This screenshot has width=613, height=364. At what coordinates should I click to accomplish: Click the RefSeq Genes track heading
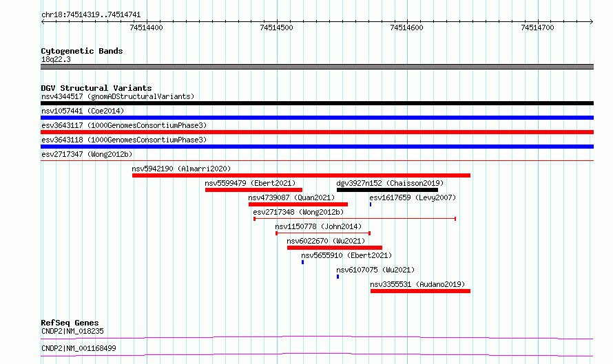[70, 323]
